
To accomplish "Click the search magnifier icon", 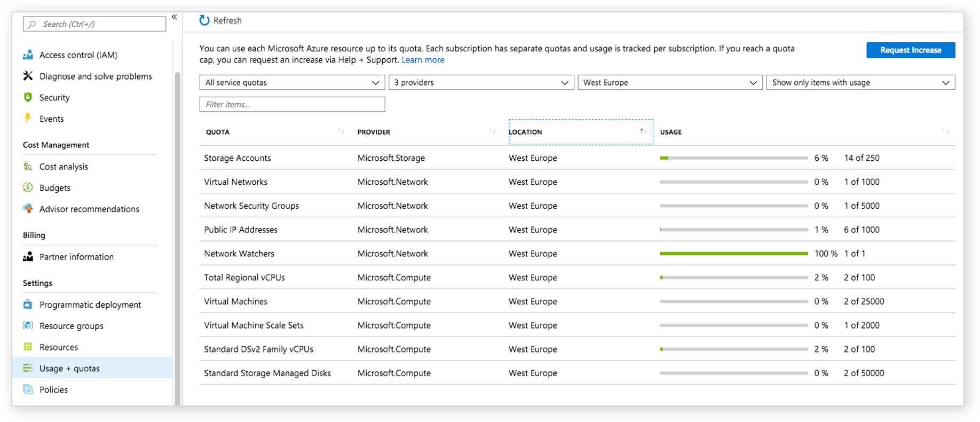I will tap(33, 24).
